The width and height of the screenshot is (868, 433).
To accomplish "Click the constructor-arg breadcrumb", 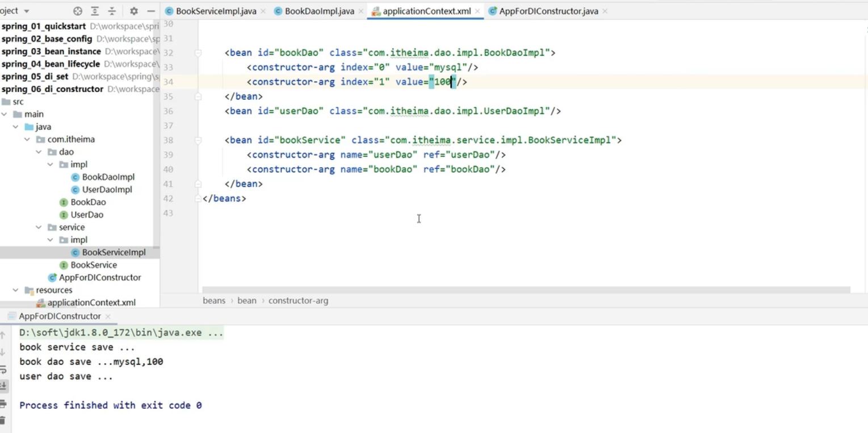I will (x=298, y=301).
